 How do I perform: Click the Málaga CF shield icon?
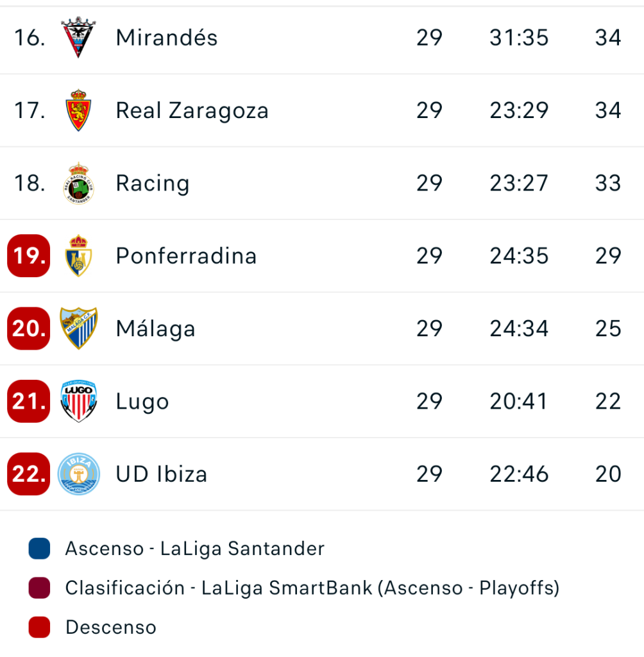[x=78, y=328]
